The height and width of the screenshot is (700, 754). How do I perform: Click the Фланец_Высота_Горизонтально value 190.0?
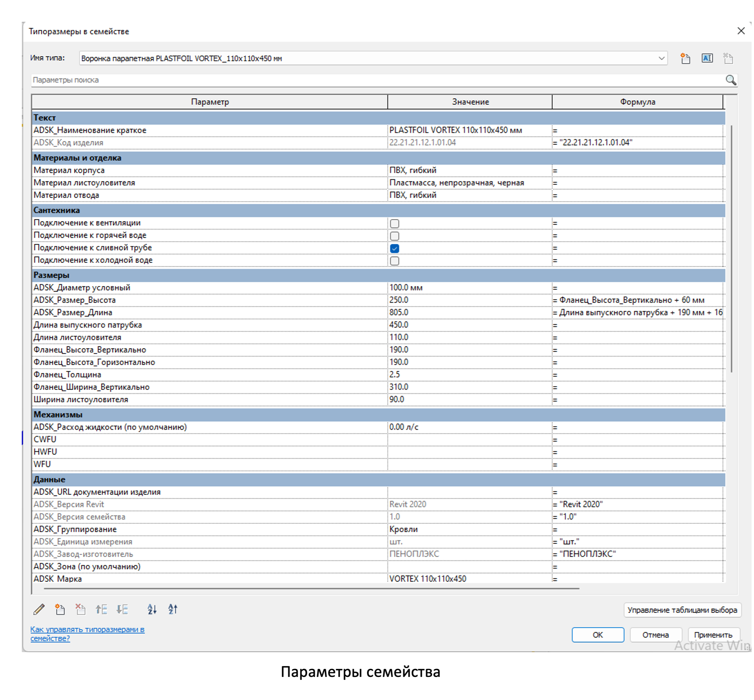tap(470, 362)
